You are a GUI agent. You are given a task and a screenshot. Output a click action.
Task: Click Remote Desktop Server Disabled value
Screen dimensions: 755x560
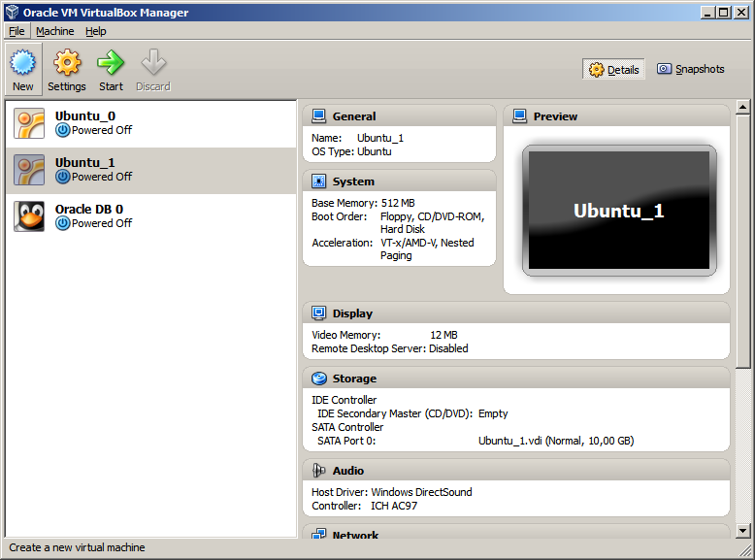[448, 348]
